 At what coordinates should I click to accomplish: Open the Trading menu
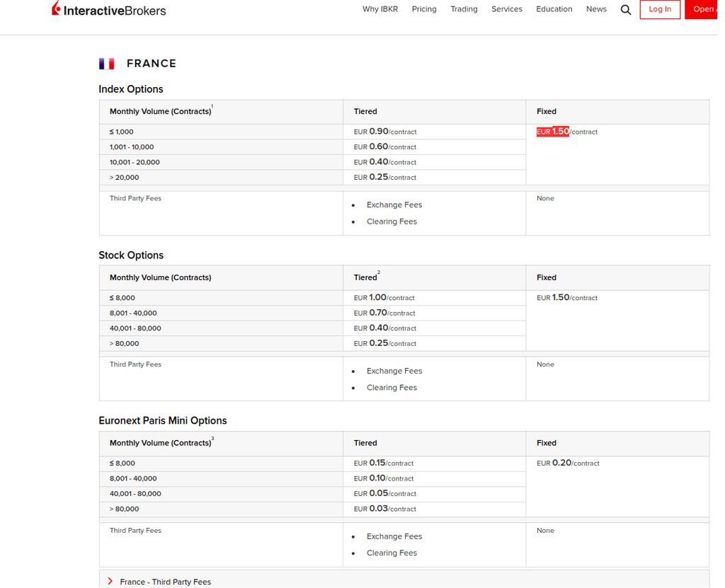[x=464, y=9]
